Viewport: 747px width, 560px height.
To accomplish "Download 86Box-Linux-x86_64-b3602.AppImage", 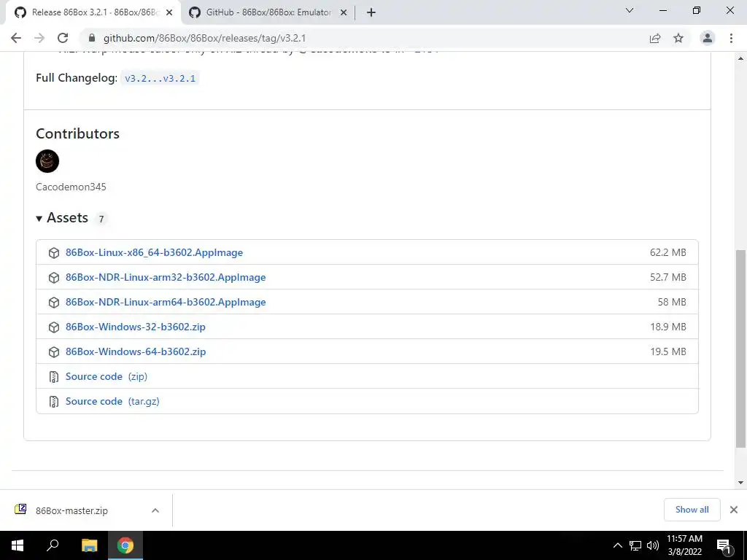I will (x=154, y=252).
